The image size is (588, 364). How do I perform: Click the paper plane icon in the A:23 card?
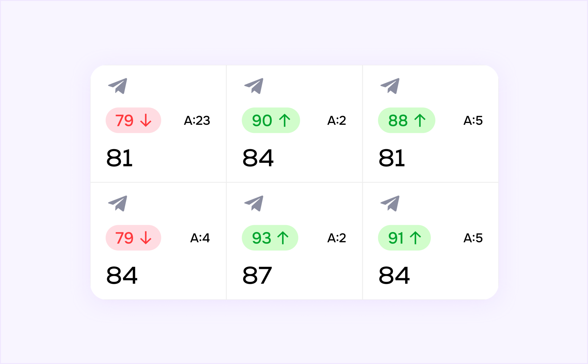(118, 86)
